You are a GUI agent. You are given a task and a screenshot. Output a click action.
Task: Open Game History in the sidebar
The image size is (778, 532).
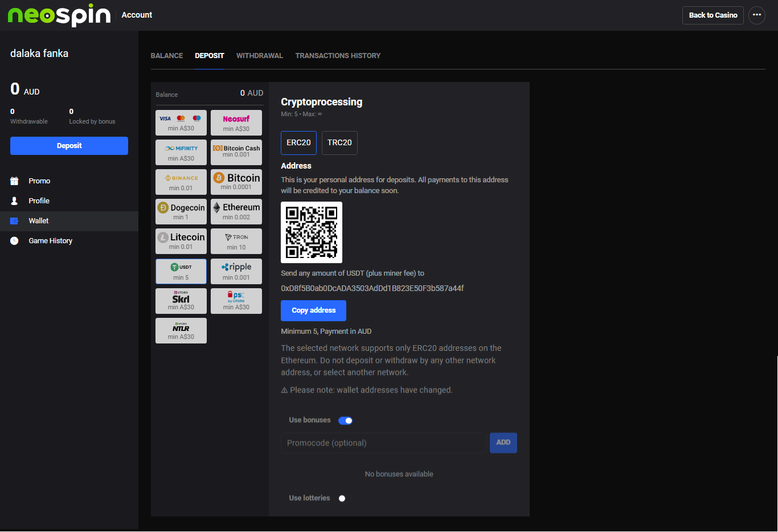[x=50, y=241]
